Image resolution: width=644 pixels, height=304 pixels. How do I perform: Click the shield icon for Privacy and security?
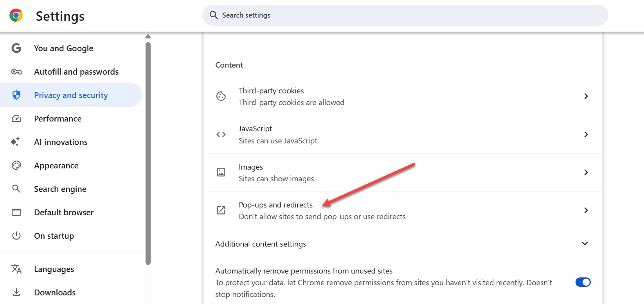pyautogui.click(x=16, y=95)
